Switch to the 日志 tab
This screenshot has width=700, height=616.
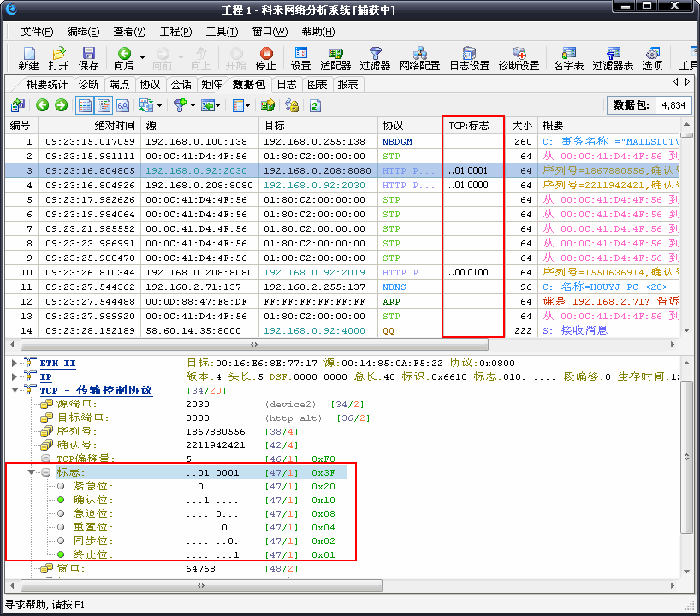point(288,84)
